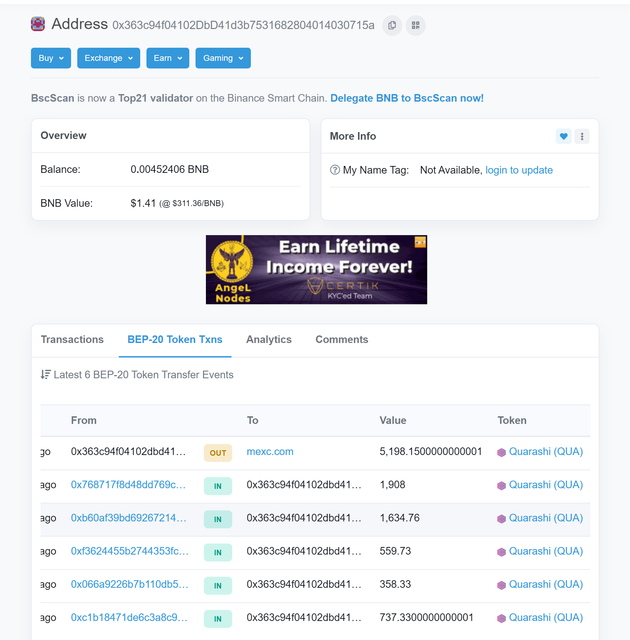Open sender address 0x066a9226b7b110db5...

pyautogui.click(x=130, y=584)
